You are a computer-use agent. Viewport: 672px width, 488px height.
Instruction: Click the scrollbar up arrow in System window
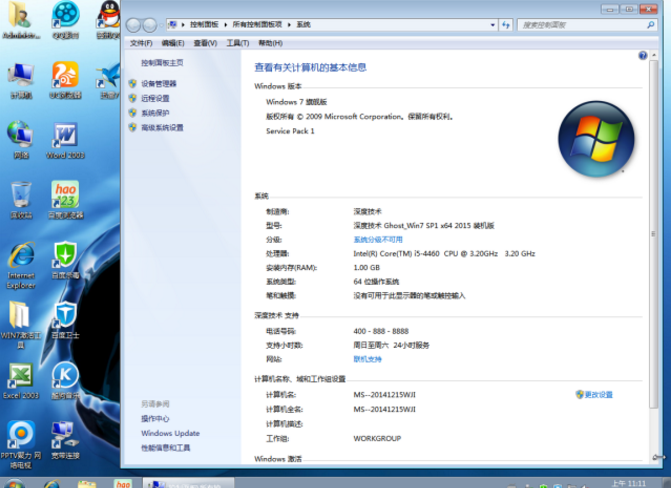click(x=654, y=55)
